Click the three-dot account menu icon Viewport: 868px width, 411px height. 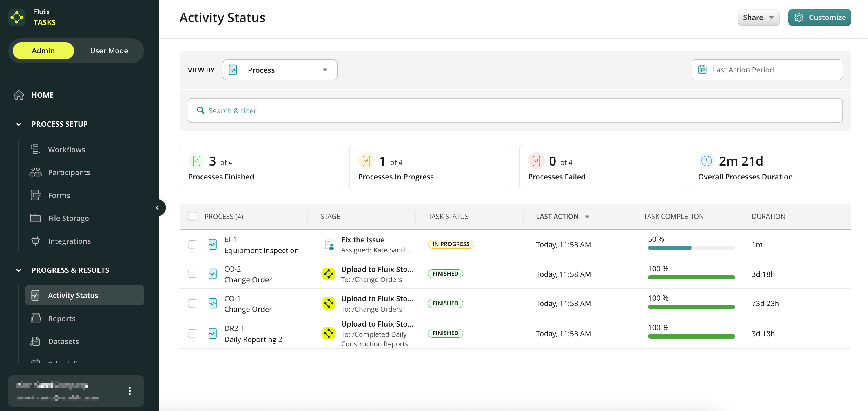pos(130,391)
